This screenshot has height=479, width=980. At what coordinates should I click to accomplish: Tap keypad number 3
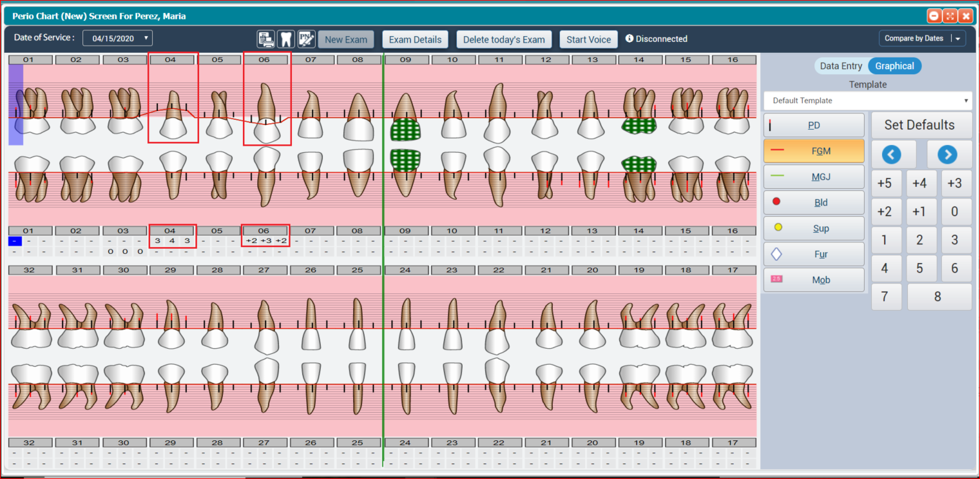pos(955,240)
